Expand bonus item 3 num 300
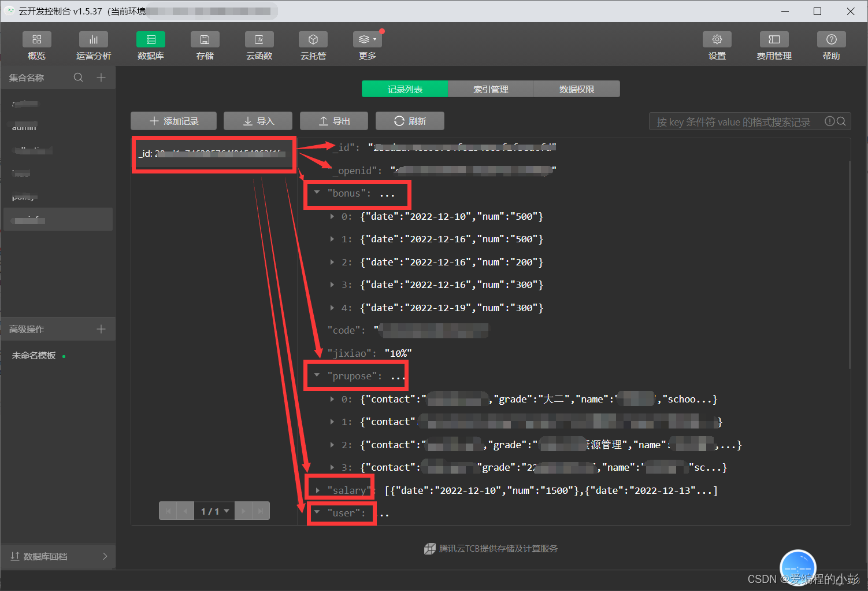 332,285
